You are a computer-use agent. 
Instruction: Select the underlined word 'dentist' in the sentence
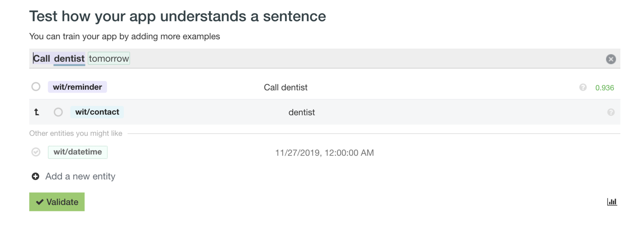pos(69,58)
